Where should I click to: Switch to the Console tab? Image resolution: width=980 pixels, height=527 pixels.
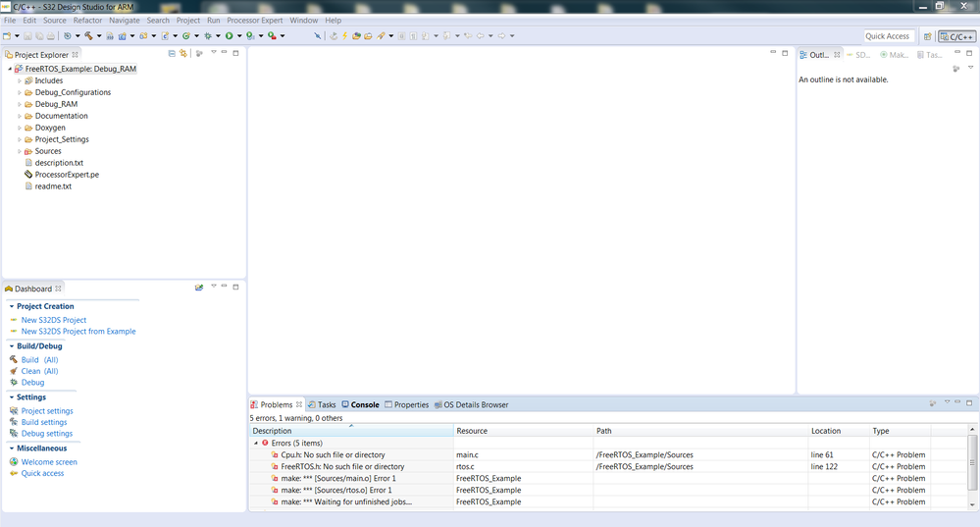click(361, 404)
